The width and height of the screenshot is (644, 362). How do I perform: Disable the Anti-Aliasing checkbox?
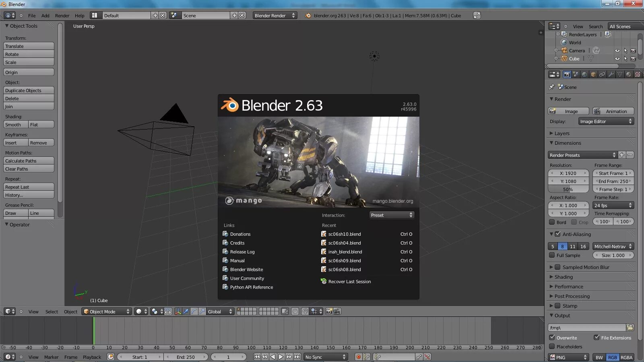coord(557,234)
